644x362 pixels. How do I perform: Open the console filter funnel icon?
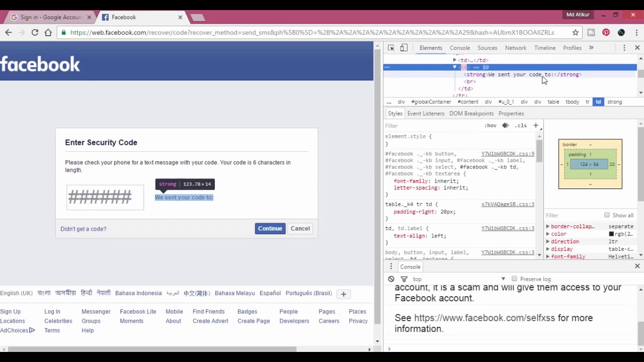tap(404, 279)
